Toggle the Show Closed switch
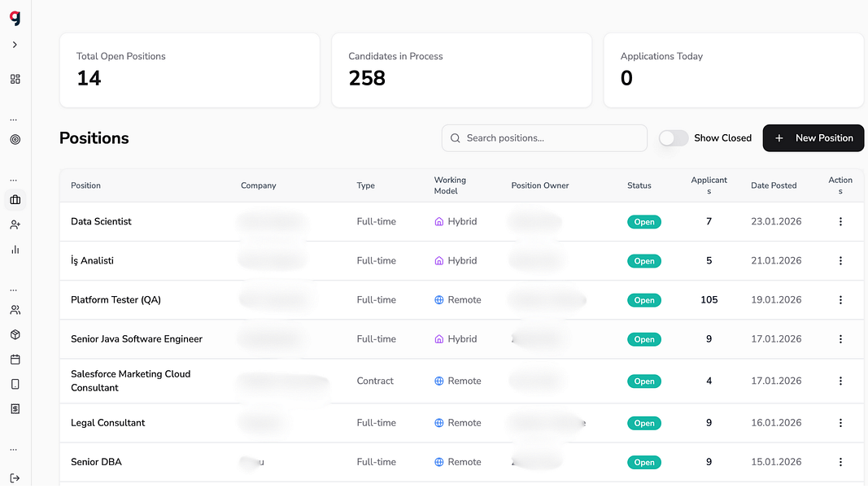This screenshot has width=868, height=488. coord(673,138)
